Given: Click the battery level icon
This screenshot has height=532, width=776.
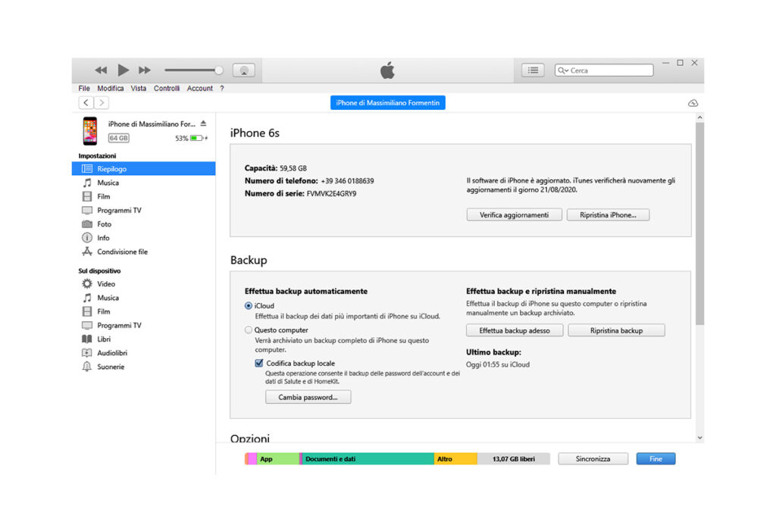Looking at the screenshot, I should [197, 138].
